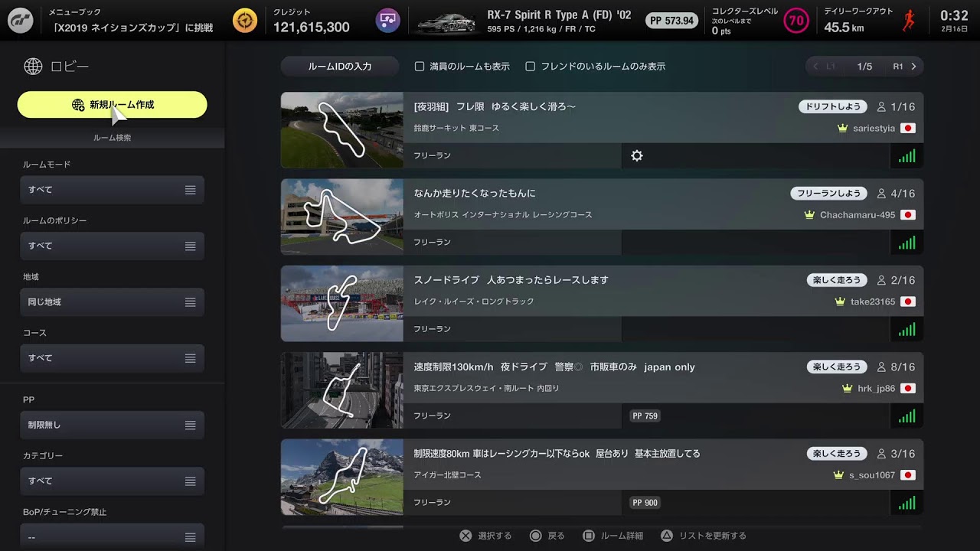The width and height of the screenshot is (980, 551).
Task: Select the Autopolis course room thumbnail
Action: (x=341, y=217)
